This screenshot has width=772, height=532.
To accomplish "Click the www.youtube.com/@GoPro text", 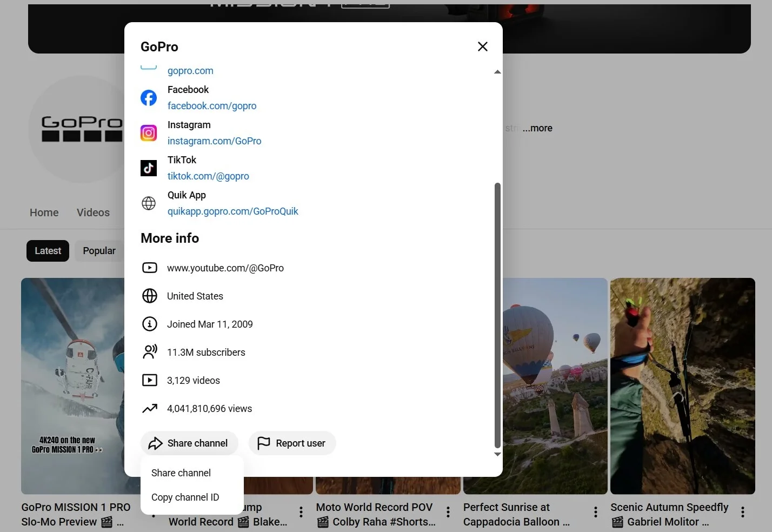I will pos(225,268).
